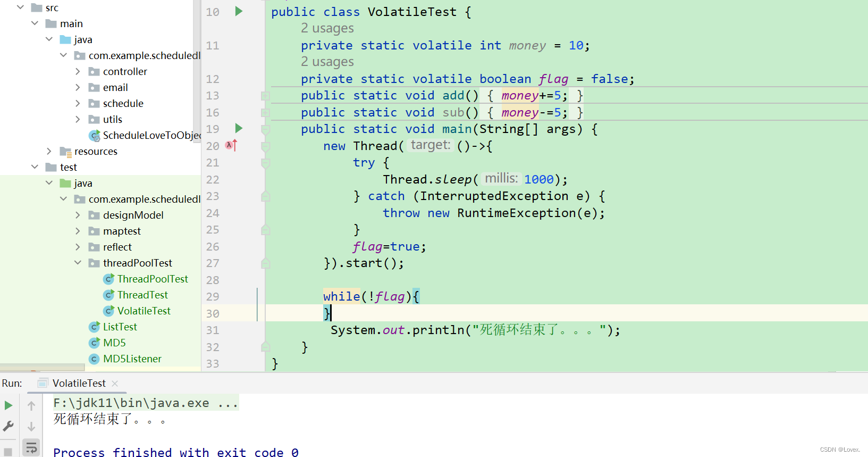868x457 pixels.
Task: Expand the designModel package
Action: click(78, 215)
